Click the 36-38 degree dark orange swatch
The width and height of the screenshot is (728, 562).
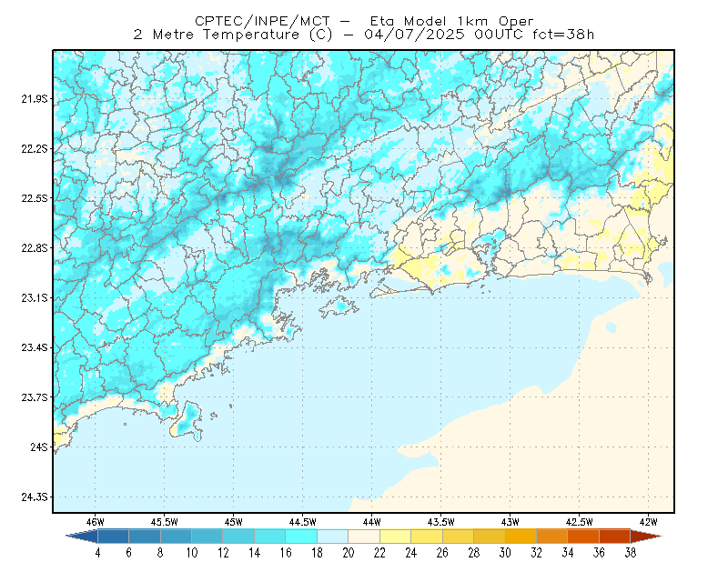tap(615, 537)
